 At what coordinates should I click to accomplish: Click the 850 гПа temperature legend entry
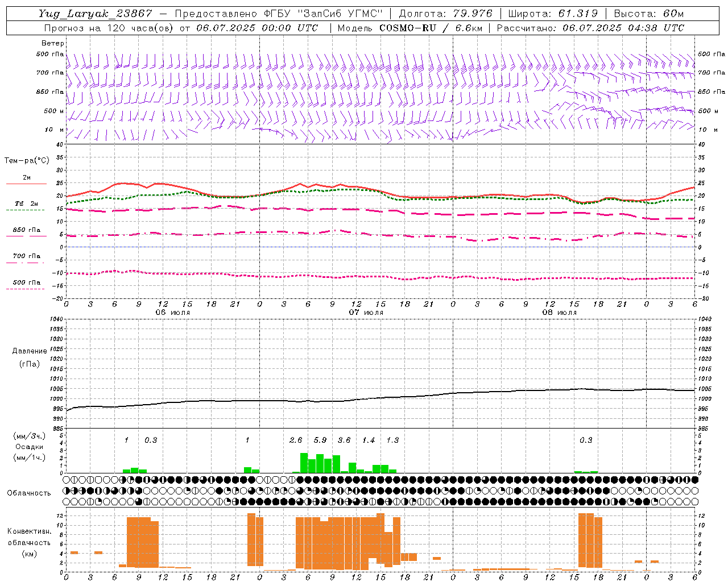tap(27, 230)
